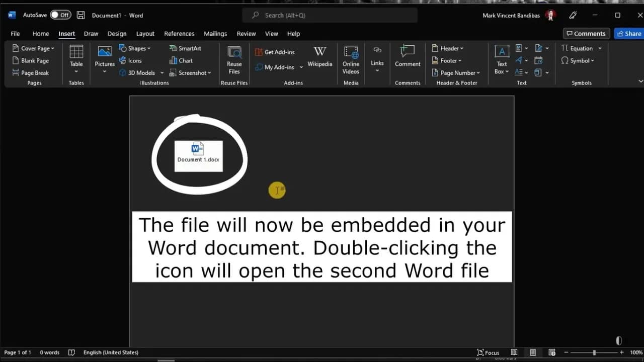Image resolution: width=644 pixels, height=362 pixels.
Task: Add a Comment to the document
Action: coord(407,56)
